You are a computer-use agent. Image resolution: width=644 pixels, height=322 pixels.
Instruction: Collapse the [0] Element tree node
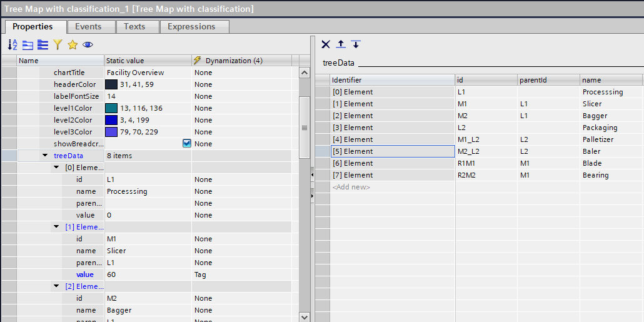coord(57,168)
